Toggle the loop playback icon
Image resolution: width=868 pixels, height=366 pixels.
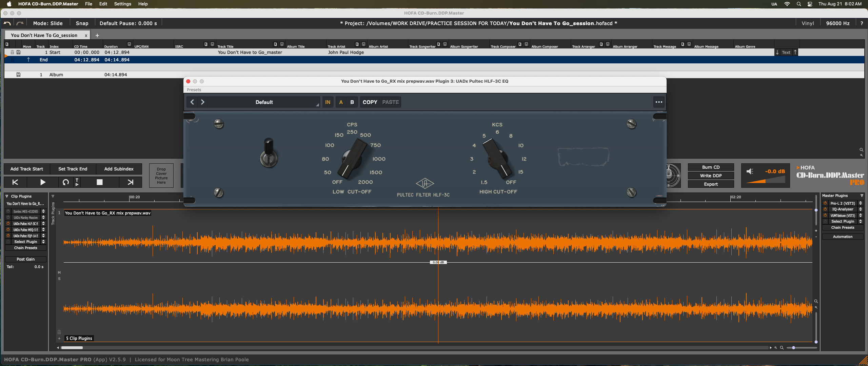point(65,182)
